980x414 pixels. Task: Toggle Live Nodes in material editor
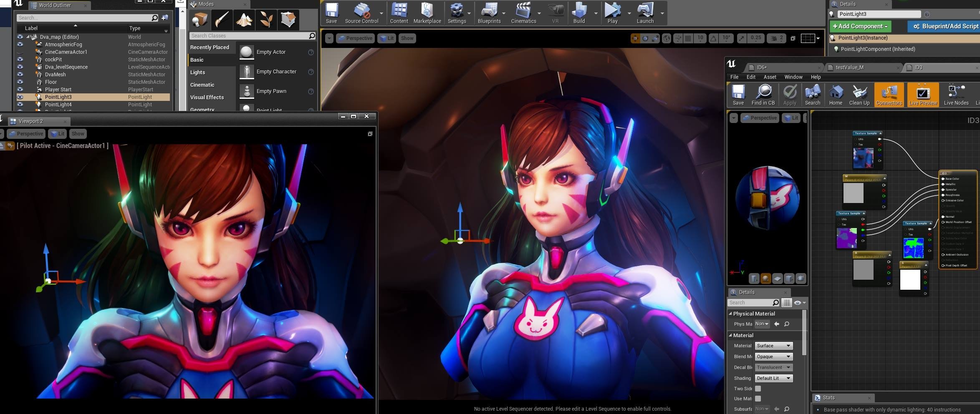956,95
